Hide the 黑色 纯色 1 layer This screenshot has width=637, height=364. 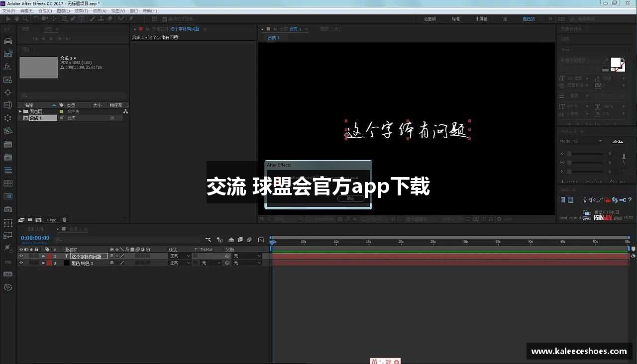[21, 263]
